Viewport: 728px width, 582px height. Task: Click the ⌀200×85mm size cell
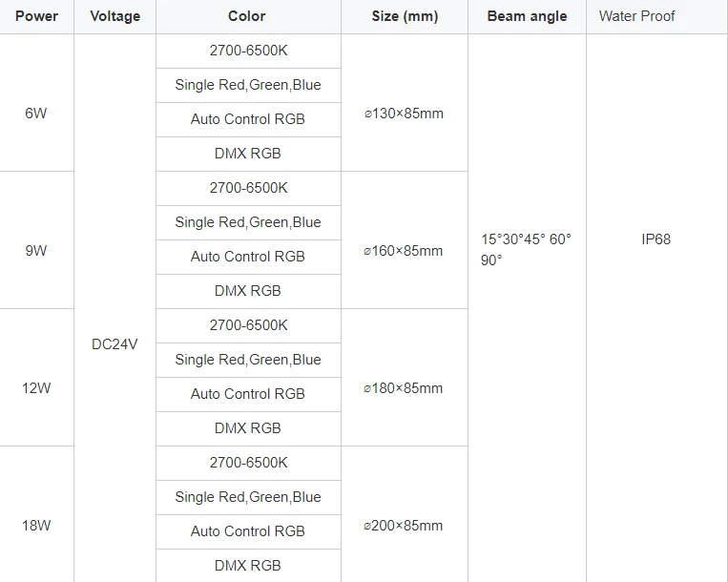[404, 526]
